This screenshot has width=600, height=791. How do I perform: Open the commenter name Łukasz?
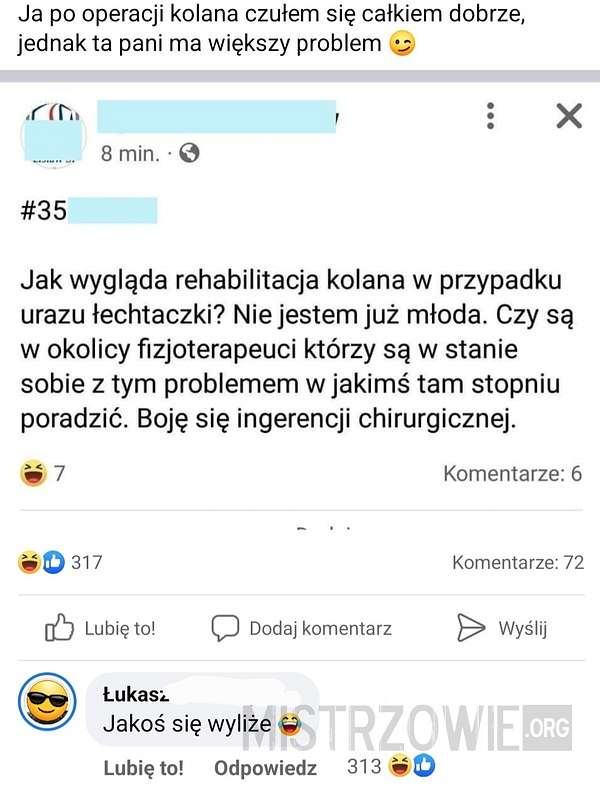click(136, 695)
